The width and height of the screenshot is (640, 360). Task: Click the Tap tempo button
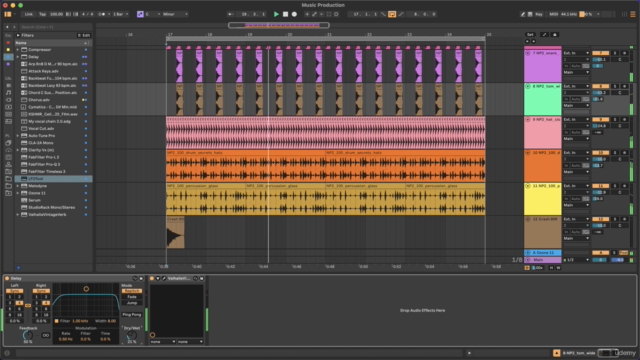point(42,14)
